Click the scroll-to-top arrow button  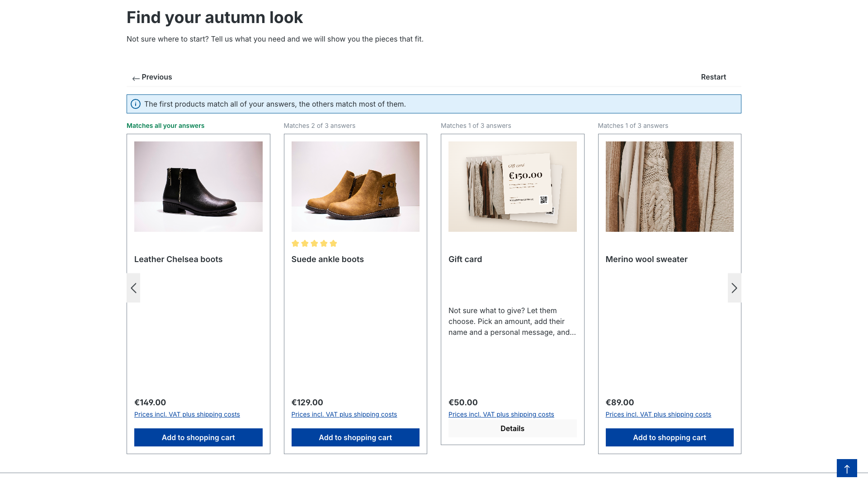pos(847,468)
